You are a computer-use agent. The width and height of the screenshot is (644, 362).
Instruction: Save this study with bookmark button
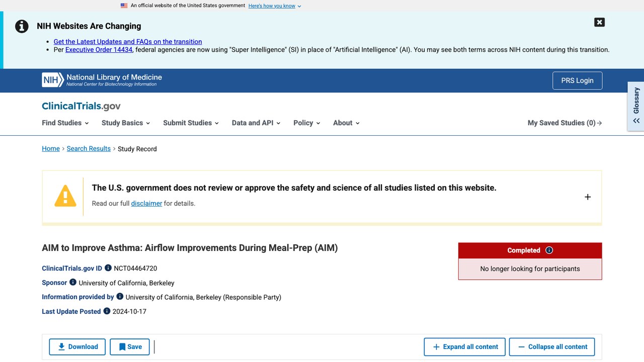pyautogui.click(x=130, y=347)
